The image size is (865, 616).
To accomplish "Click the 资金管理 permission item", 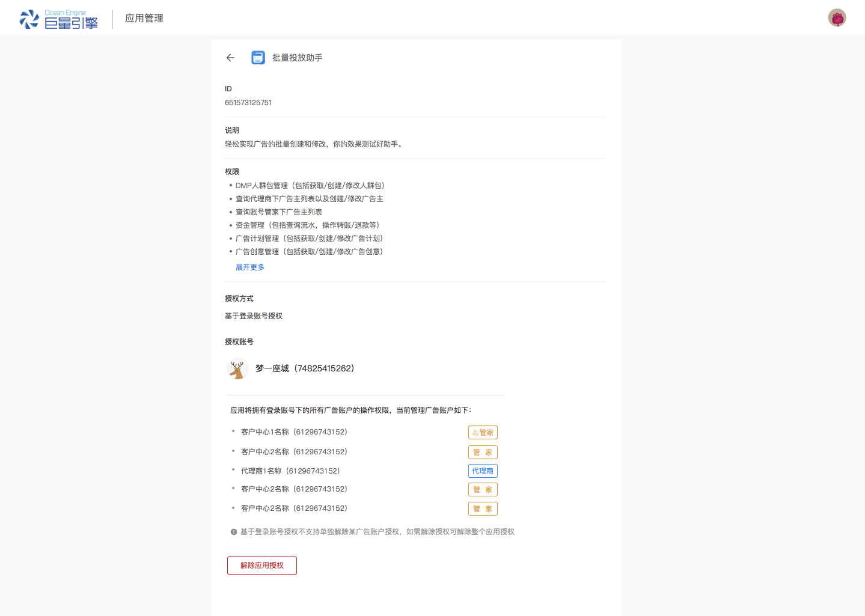I will [307, 225].
